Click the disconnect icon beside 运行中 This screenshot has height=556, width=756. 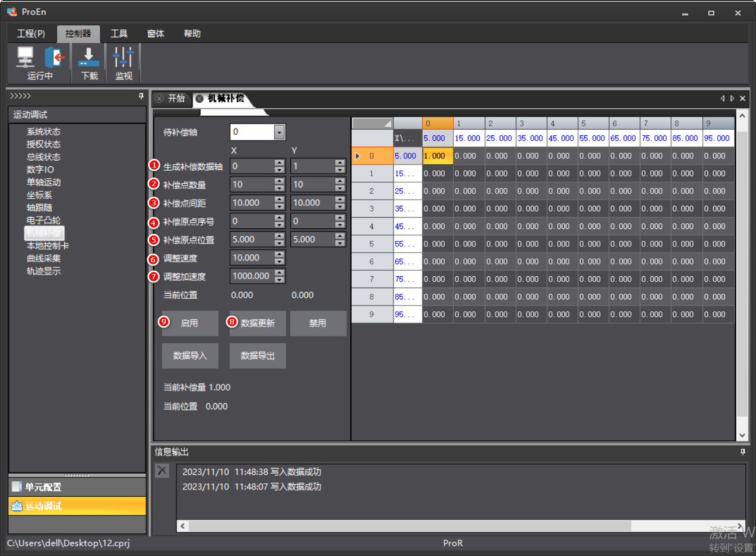pyautogui.click(x=55, y=57)
